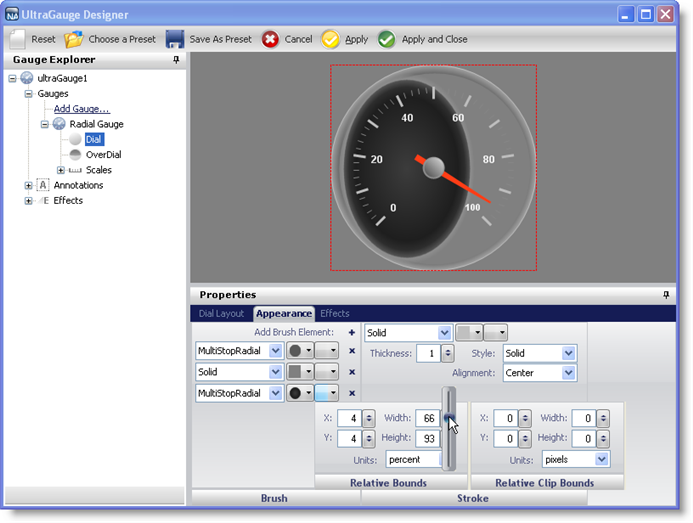Click the Dial circle icon in tree
This screenshot has width=693, height=523.
tap(75, 139)
